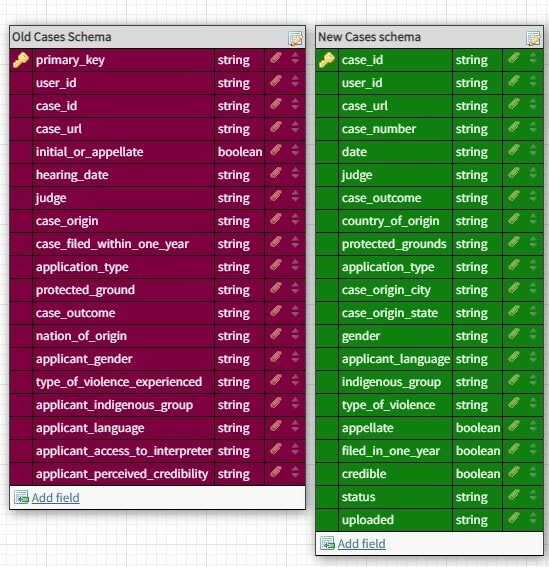Edit the nation_of_origin field pencil icon
Image resolution: width=549 pixels, height=567 pixels.
[276, 334]
